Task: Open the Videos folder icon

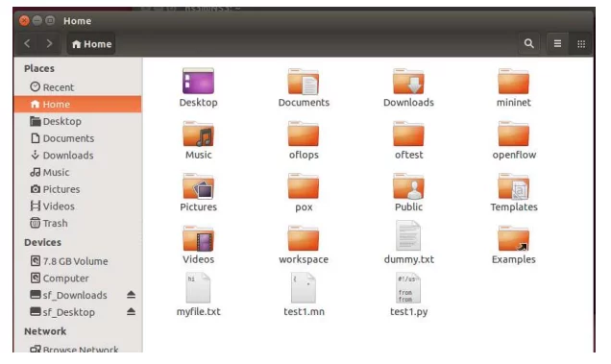Action: [x=198, y=238]
